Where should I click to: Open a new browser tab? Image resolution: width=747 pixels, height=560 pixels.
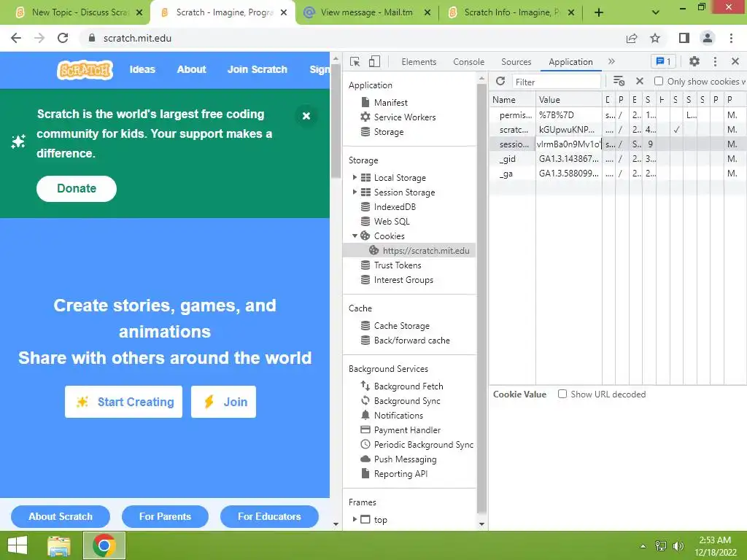point(599,12)
